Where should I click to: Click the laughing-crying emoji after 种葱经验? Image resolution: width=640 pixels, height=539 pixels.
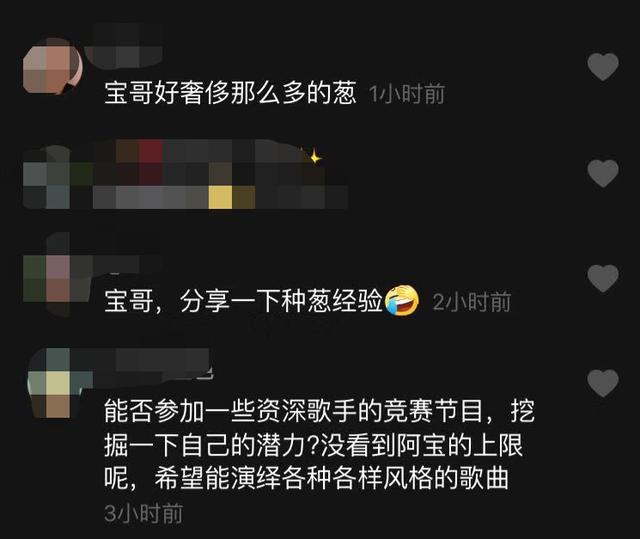click(x=402, y=301)
